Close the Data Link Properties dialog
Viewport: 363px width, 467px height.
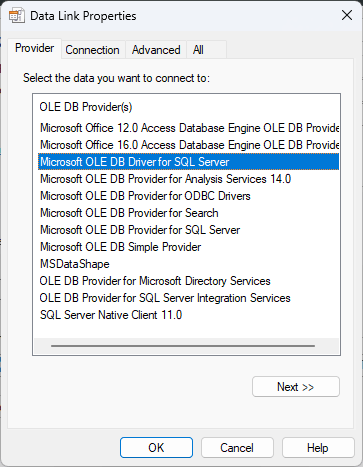tap(347, 15)
